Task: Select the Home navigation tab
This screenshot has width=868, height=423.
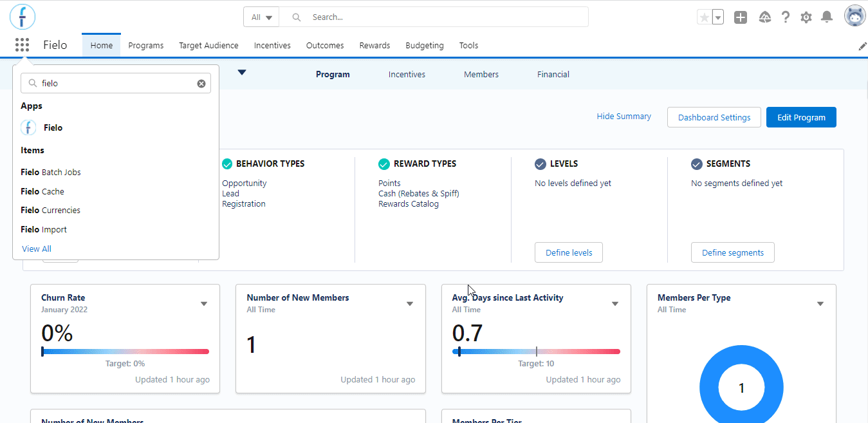Action: [102, 45]
